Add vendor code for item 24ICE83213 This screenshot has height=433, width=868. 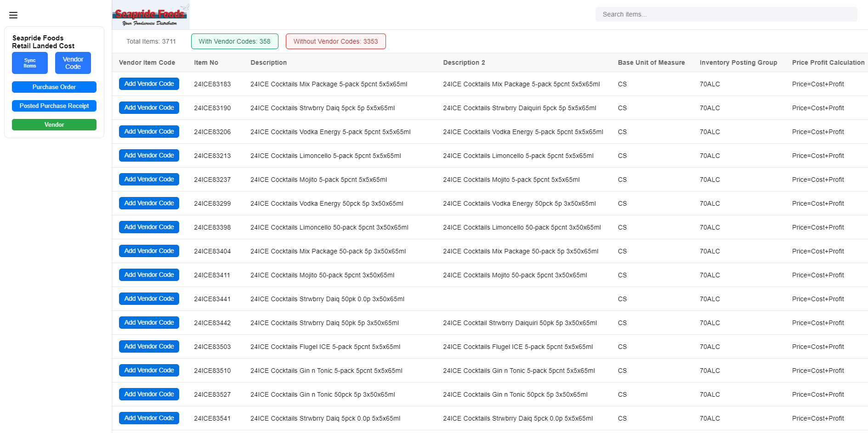point(149,155)
